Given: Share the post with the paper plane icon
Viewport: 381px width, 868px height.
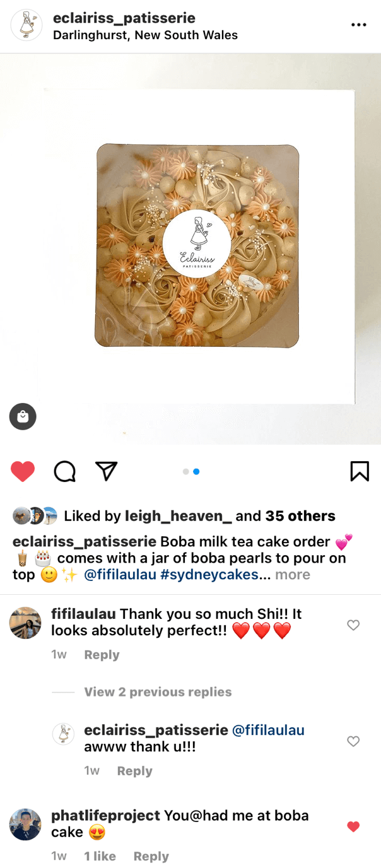Looking at the screenshot, I should pyautogui.click(x=106, y=471).
